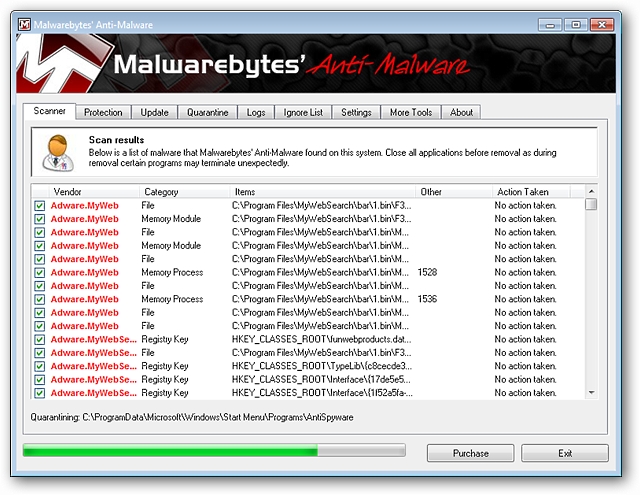Image resolution: width=640 pixels, height=495 pixels.
Task: Uncheck the Interface\{1f52a5fa Registry Key row
Action: point(40,393)
